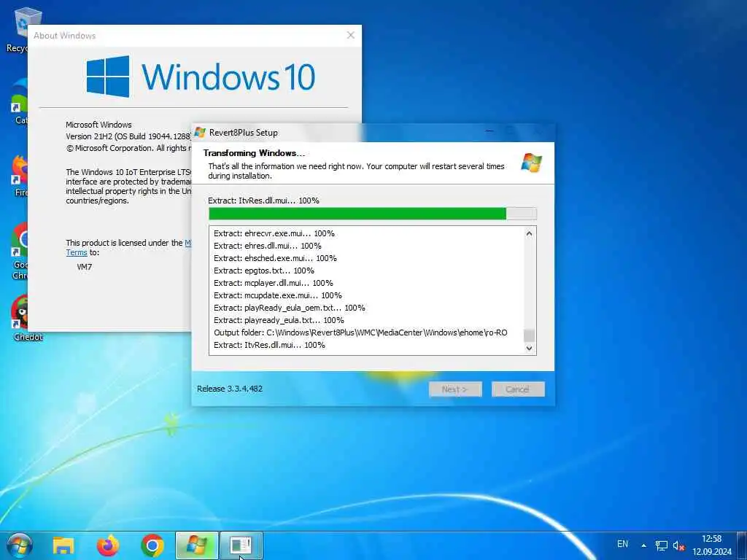Click the disabled Next > button
The image size is (747, 560).
point(455,389)
